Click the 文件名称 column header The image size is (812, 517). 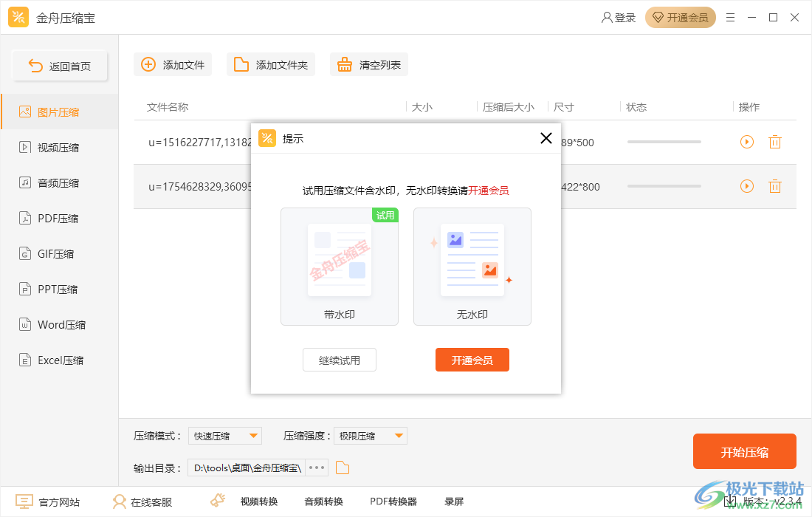(168, 107)
